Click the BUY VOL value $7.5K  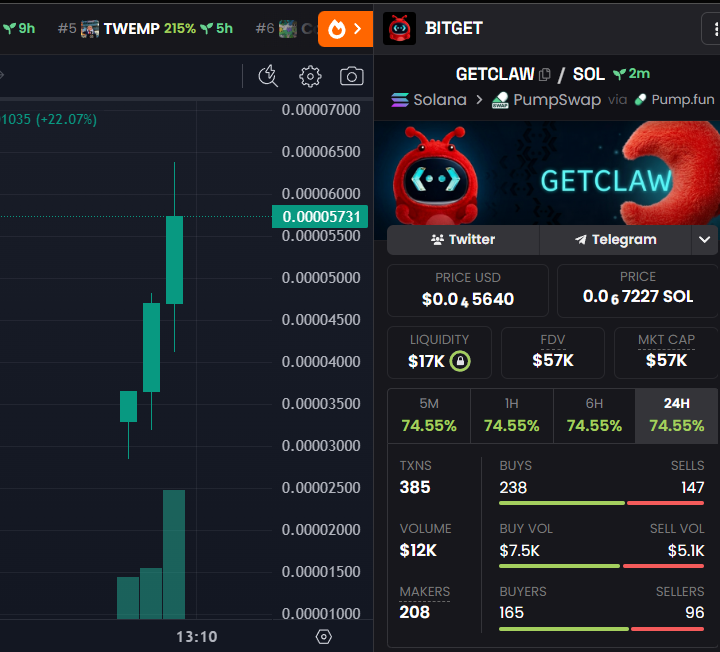click(x=519, y=550)
